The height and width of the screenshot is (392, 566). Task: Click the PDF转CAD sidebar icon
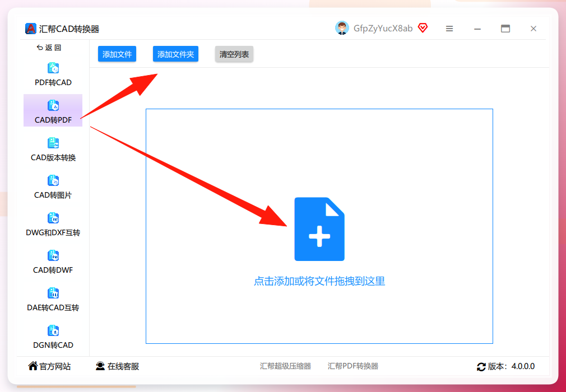[x=53, y=68]
